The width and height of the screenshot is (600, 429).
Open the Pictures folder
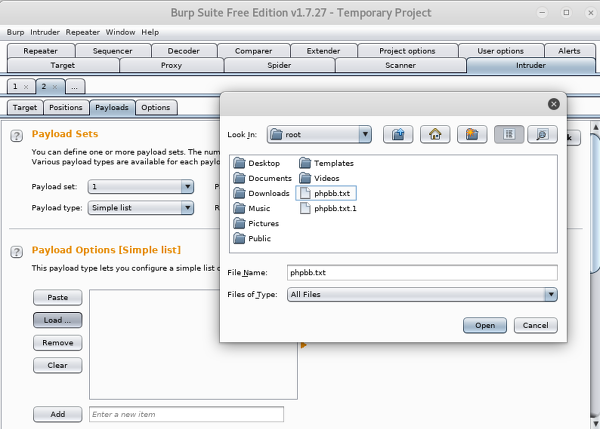(256, 223)
